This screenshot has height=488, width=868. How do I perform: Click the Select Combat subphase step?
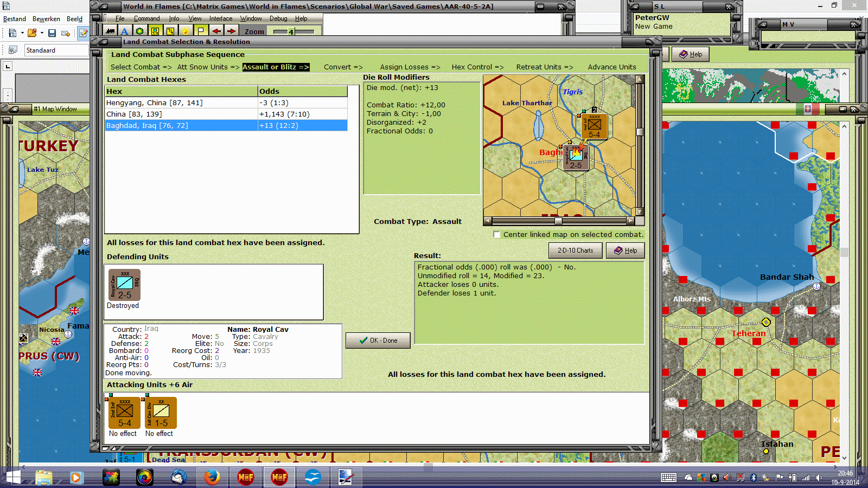[x=141, y=67]
